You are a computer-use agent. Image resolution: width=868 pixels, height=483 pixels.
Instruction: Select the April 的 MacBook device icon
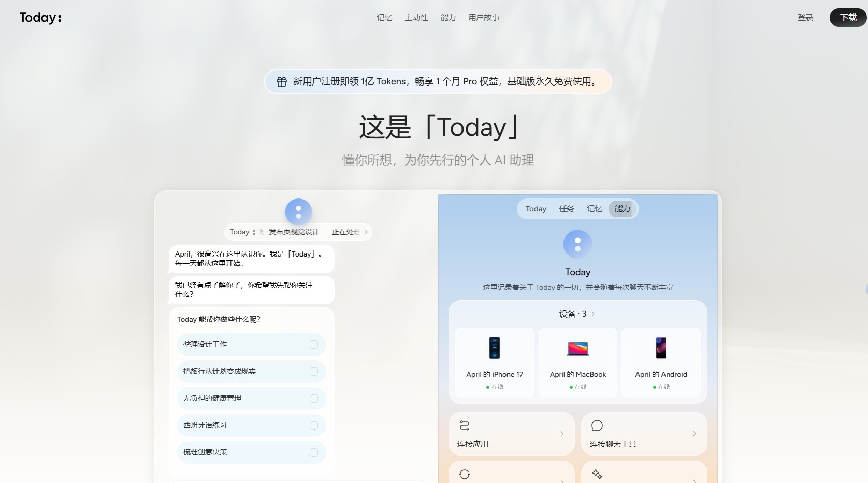click(578, 348)
